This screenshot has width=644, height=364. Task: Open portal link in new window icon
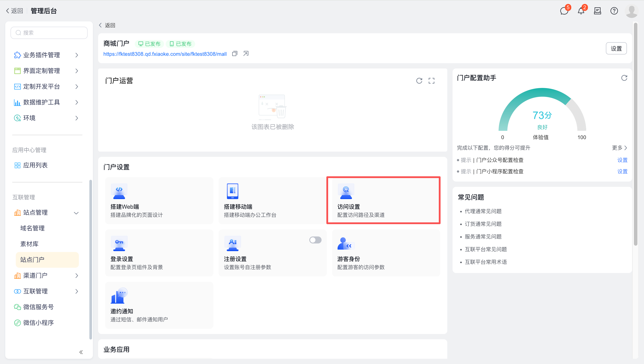tap(246, 54)
